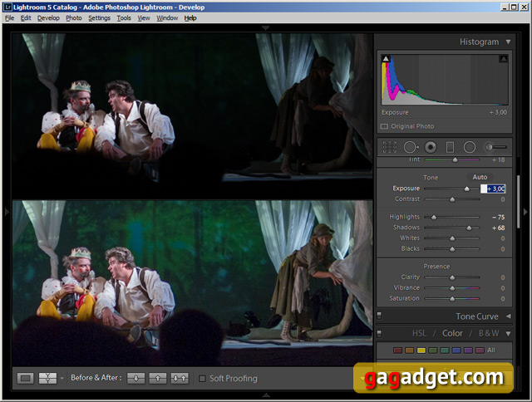Open the Help menu
The image size is (532, 402).
[190, 18]
